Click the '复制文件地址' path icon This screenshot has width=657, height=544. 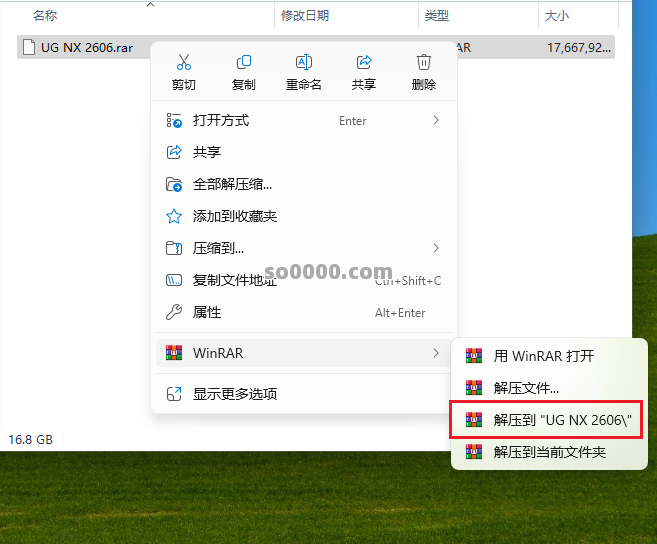(x=174, y=280)
